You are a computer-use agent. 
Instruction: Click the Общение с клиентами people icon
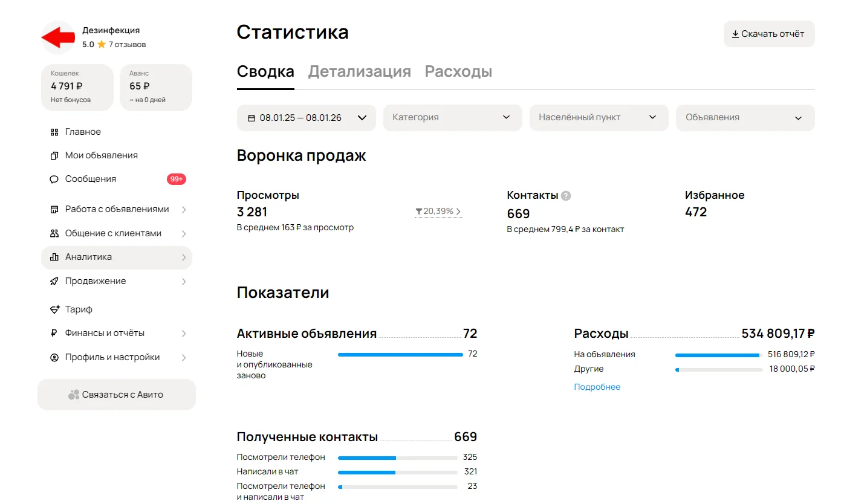tap(54, 233)
